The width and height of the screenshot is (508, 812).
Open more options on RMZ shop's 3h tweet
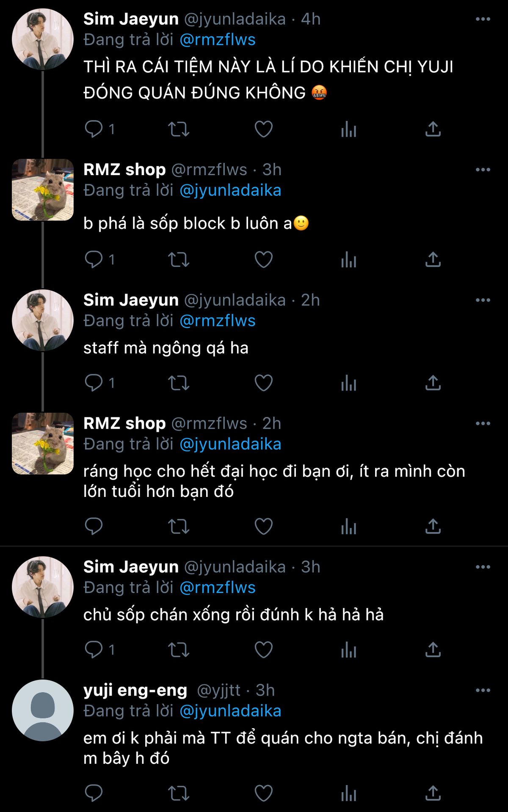pyautogui.click(x=483, y=170)
